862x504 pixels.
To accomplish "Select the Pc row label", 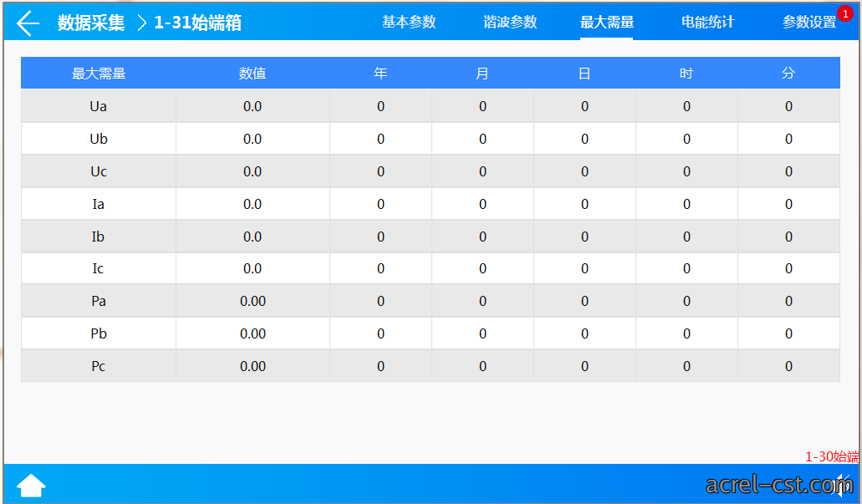I will coord(99,366).
